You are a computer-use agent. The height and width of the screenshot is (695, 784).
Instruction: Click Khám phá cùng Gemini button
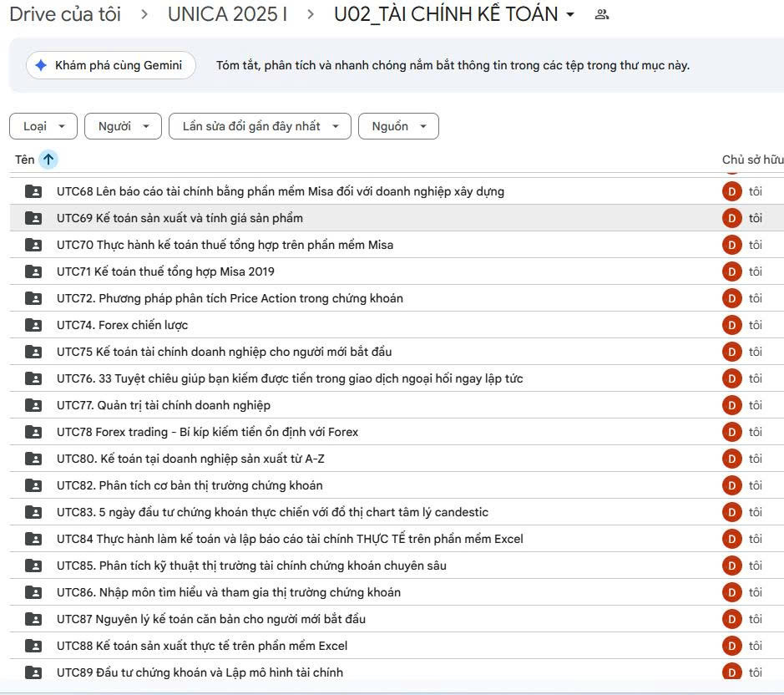pyautogui.click(x=110, y=65)
